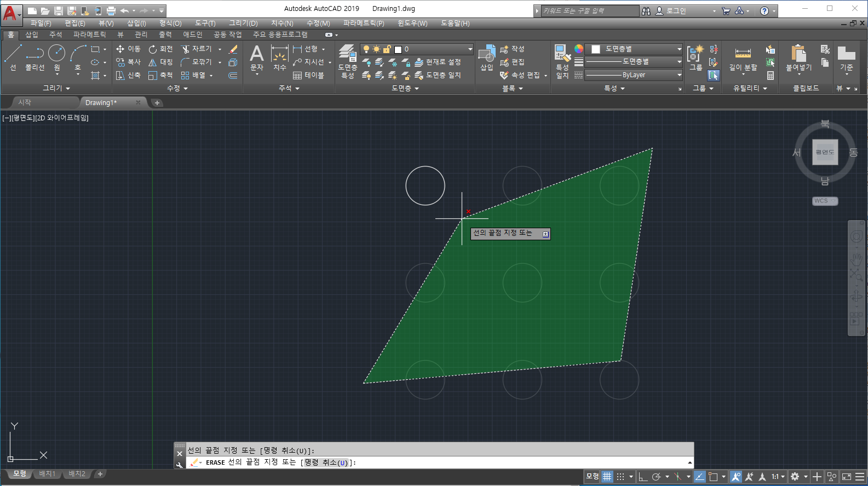
Task: Open the annotation scale 1:1 dropdown
Action: point(778,477)
